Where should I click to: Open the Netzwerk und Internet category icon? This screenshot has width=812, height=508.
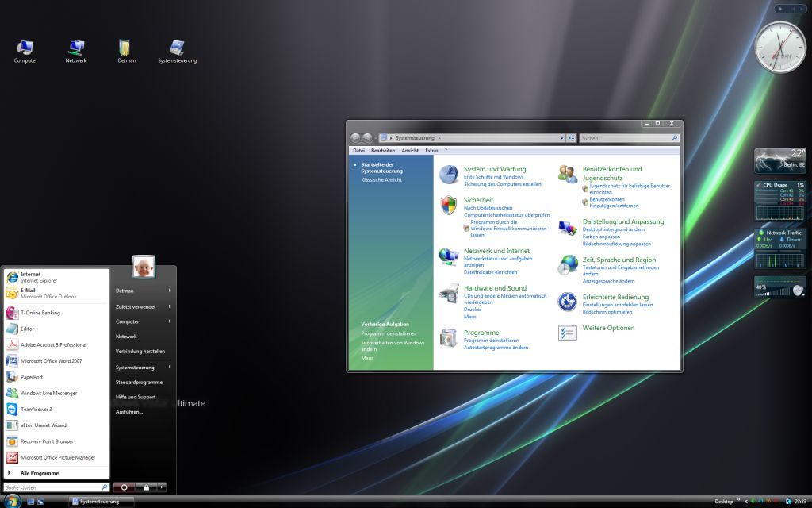pos(449,256)
